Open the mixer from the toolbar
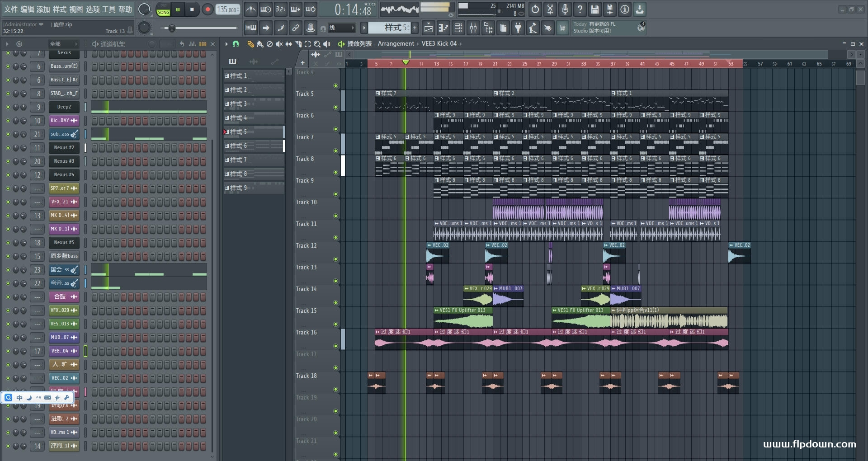Image resolution: width=868 pixels, height=461 pixels. (473, 28)
